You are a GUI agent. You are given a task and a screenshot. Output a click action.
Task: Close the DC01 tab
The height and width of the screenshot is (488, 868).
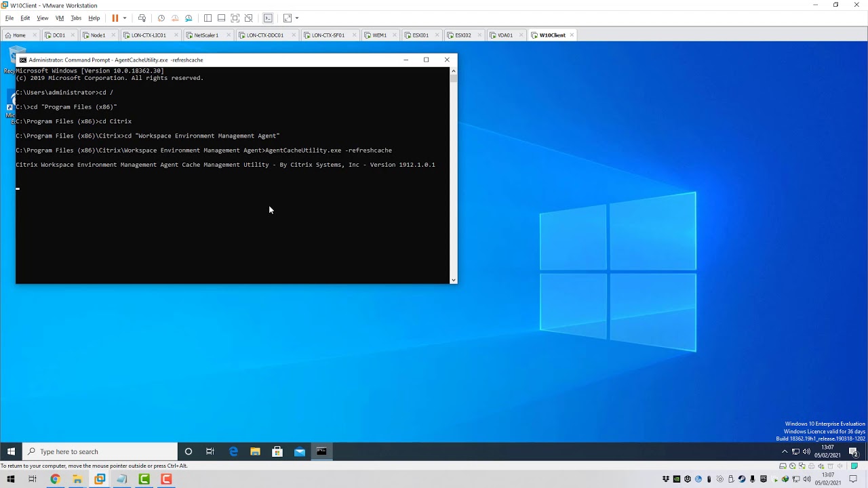73,35
